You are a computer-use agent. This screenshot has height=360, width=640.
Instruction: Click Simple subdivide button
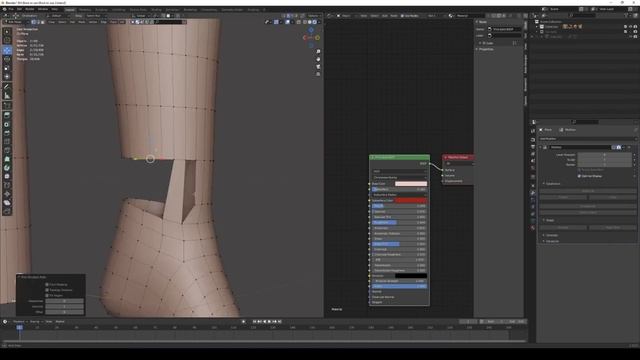coord(563,197)
